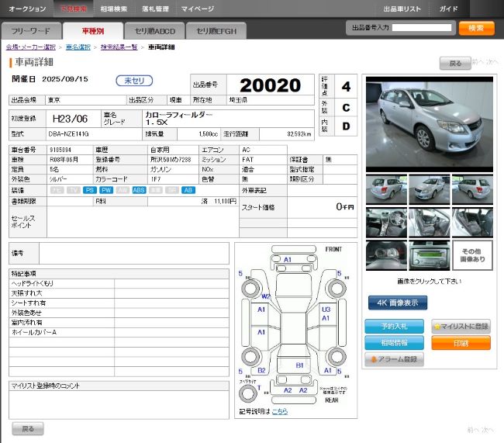Image resolution: width=504 pixels, height=443 pixels.
Task: Click the ABS equipment badge
Action: coord(139,190)
